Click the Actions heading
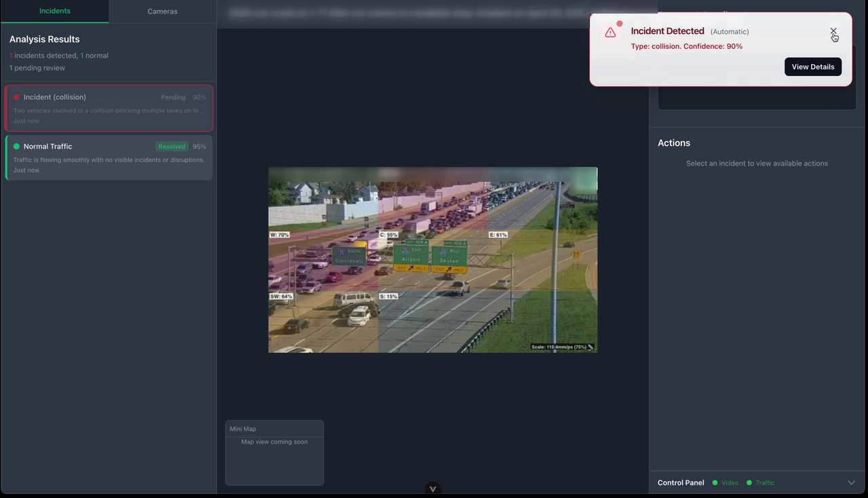 [674, 143]
